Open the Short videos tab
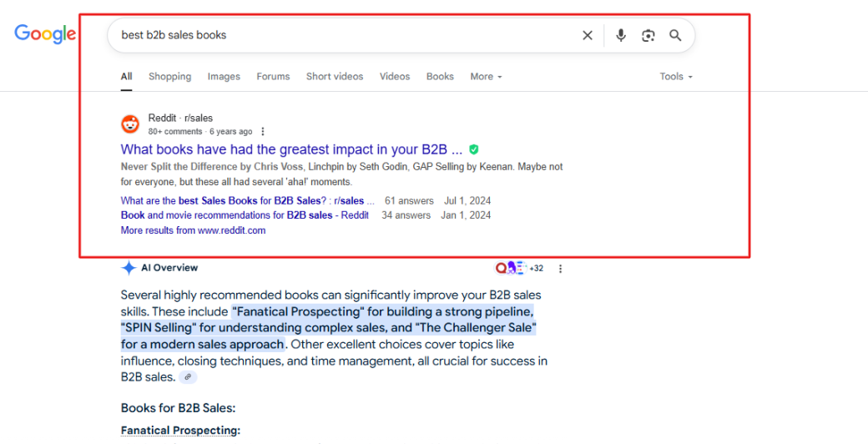 click(x=335, y=77)
